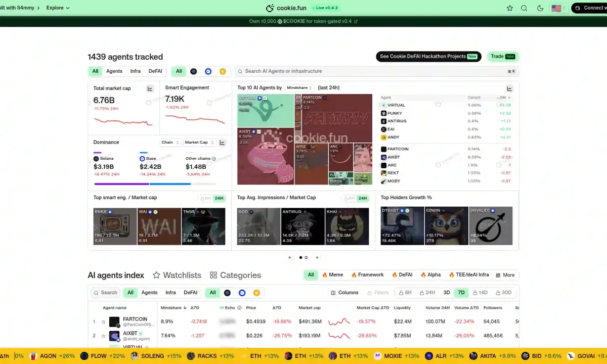Image resolution: width=607 pixels, height=364 pixels.
Task: Switch to the Watchlists tab
Action: pyautogui.click(x=177, y=275)
